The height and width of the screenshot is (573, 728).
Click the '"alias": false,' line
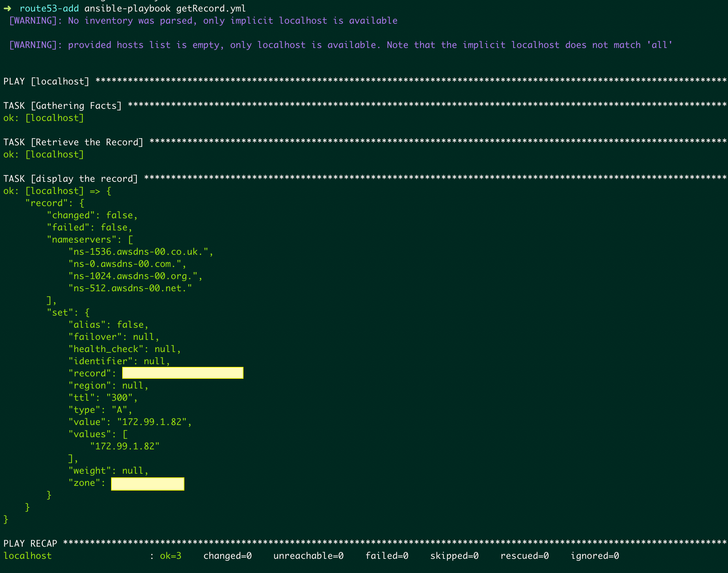(108, 325)
